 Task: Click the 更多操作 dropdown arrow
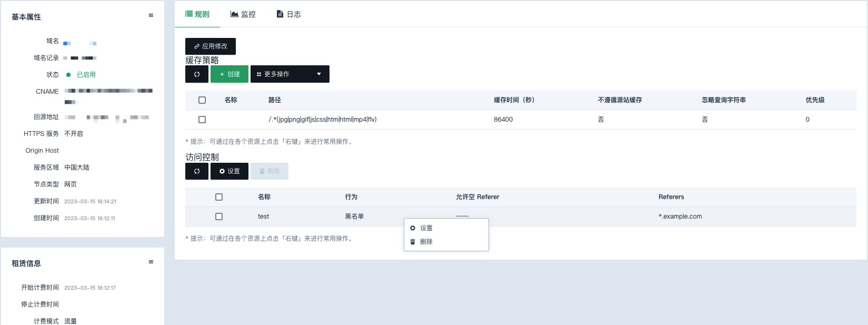click(319, 74)
